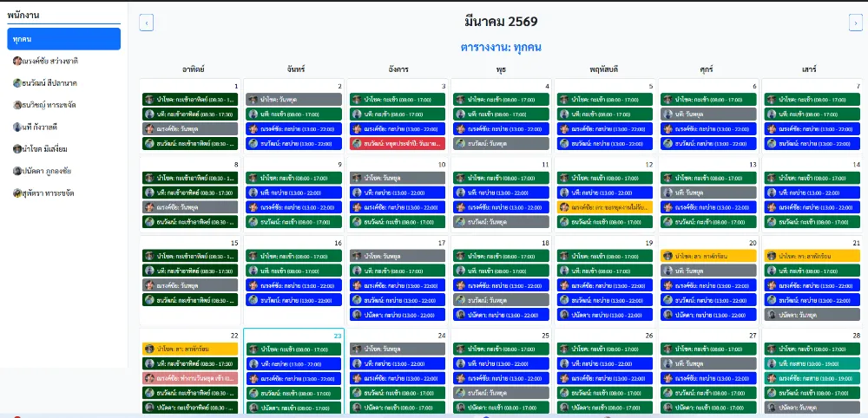Open ปปัคคา's blue afternoon shift on day 17
868x418 pixels.
(397, 315)
